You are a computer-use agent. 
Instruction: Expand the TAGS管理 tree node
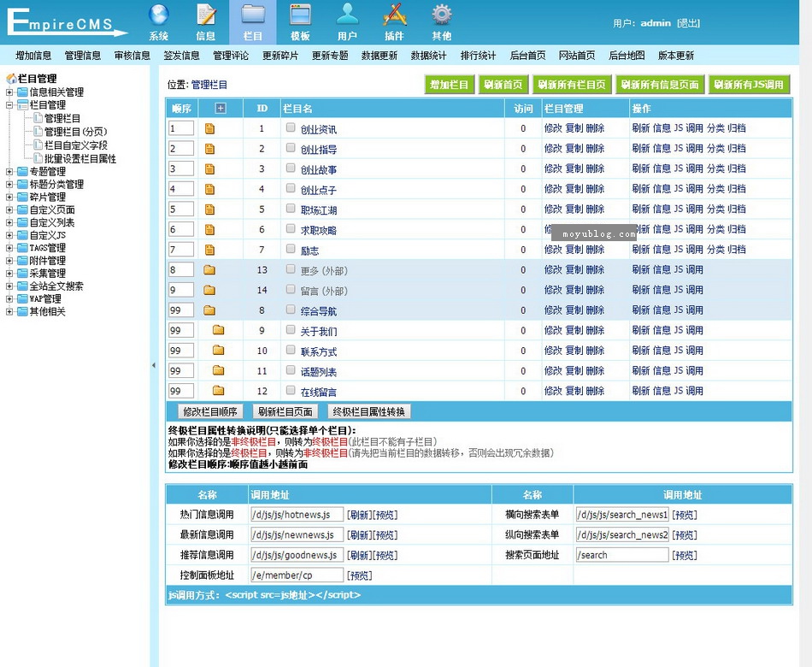(x=9, y=248)
